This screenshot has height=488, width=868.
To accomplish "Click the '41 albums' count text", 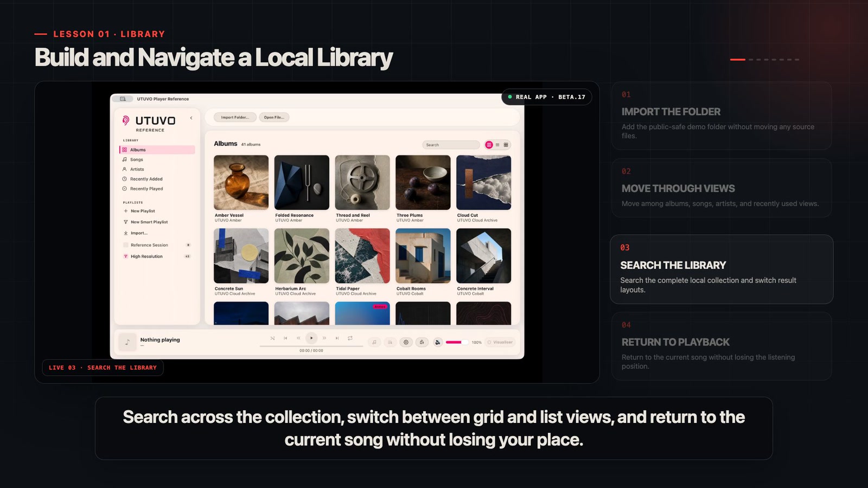I will (251, 144).
